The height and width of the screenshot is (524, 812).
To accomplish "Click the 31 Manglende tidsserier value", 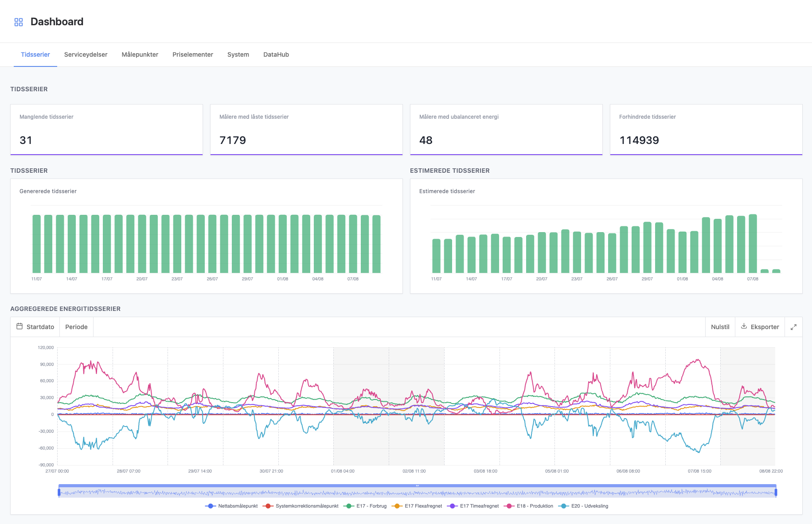I will [x=26, y=140].
